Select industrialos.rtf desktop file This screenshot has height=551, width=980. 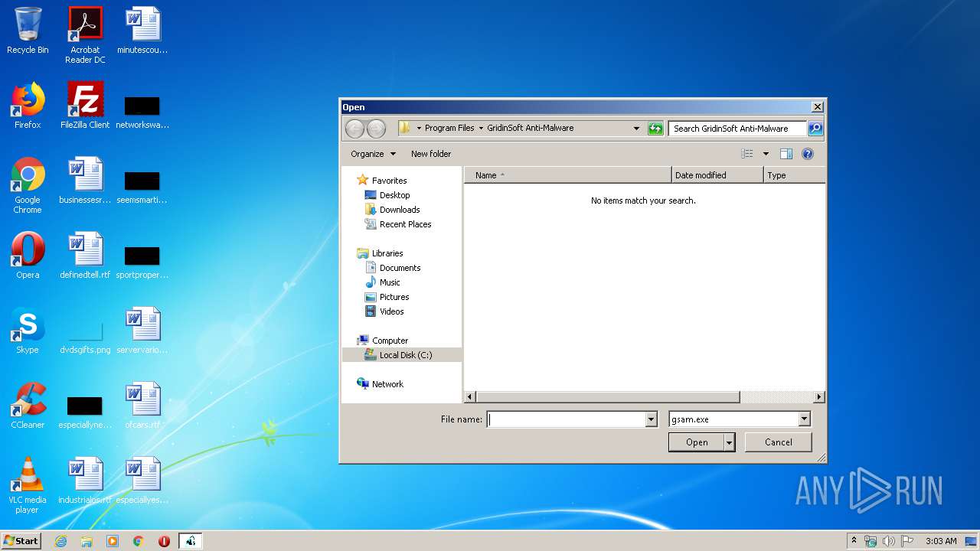[x=85, y=481]
